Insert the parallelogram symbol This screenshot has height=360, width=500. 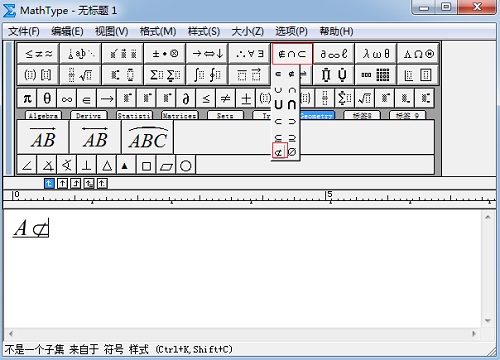pyautogui.click(x=166, y=165)
